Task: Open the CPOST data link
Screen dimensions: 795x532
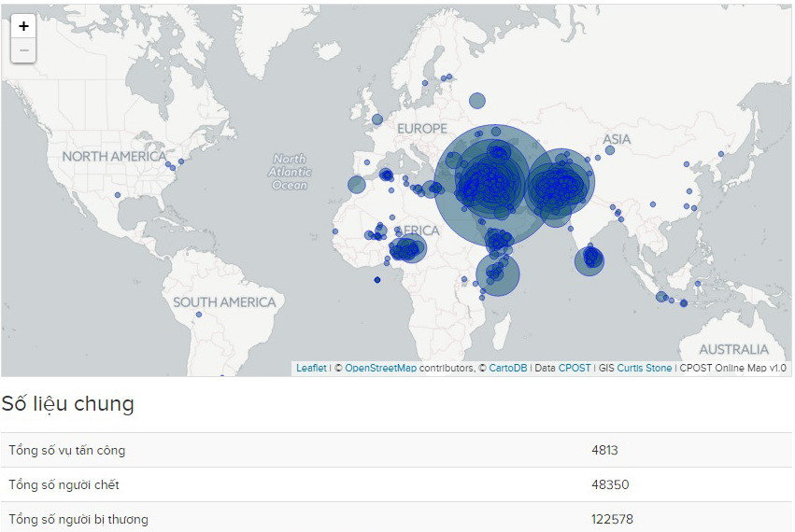Action: (x=575, y=369)
